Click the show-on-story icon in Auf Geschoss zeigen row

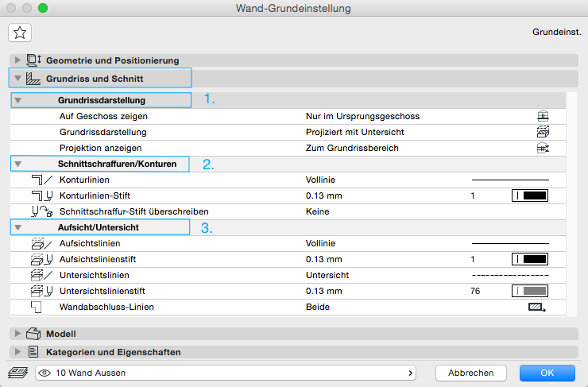(544, 116)
